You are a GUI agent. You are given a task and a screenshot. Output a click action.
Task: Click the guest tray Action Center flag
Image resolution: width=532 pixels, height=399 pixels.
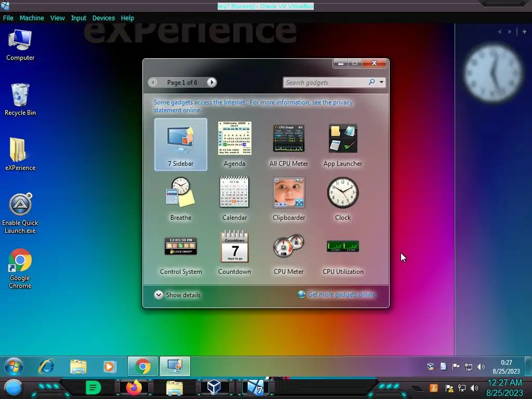coord(456,366)
